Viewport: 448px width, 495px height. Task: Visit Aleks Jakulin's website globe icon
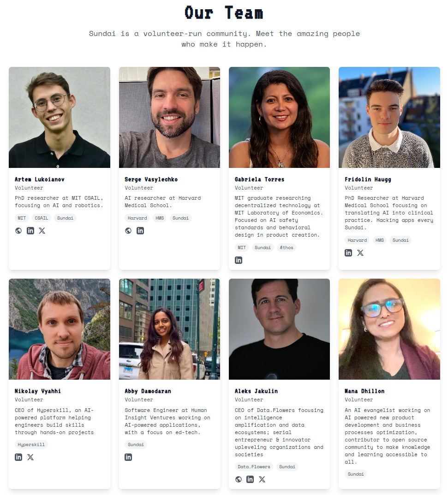[239, 479]
